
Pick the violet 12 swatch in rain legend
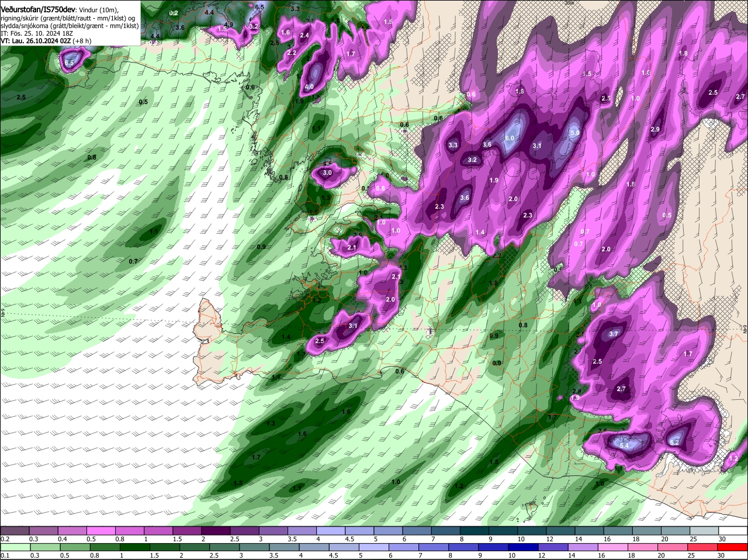click(553, 547)
